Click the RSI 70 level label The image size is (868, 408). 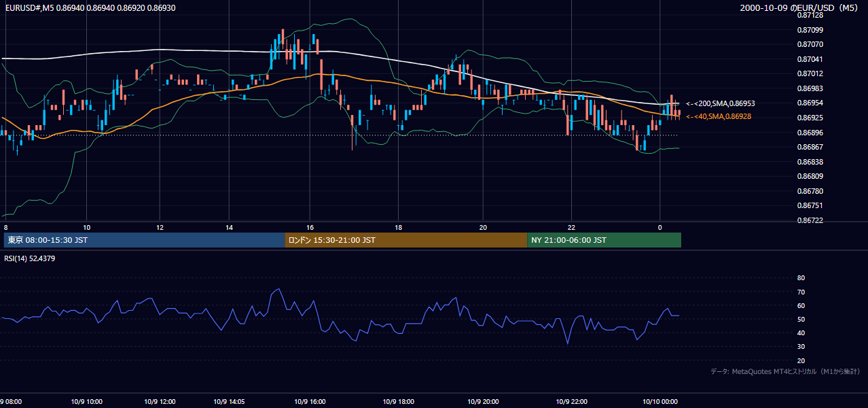(x=801, y=292)
